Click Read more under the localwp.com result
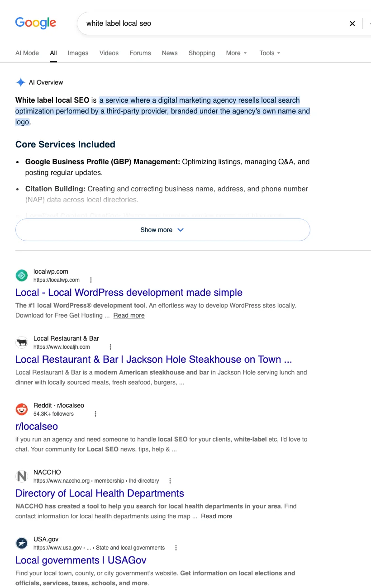 tap(129, 315)
